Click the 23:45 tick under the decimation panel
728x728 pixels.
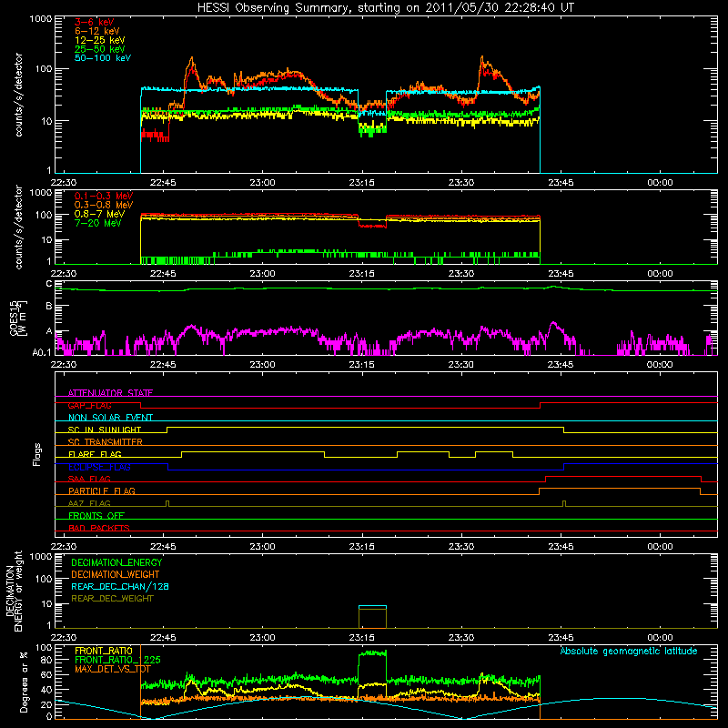561,638
